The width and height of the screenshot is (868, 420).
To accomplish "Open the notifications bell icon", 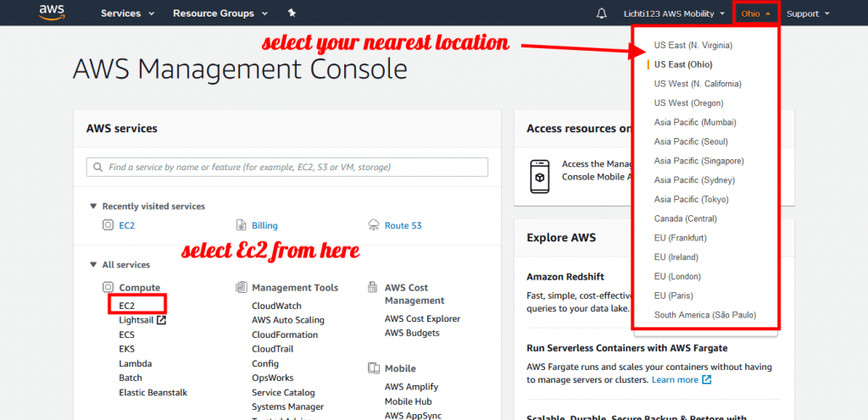I will (602, 14).
